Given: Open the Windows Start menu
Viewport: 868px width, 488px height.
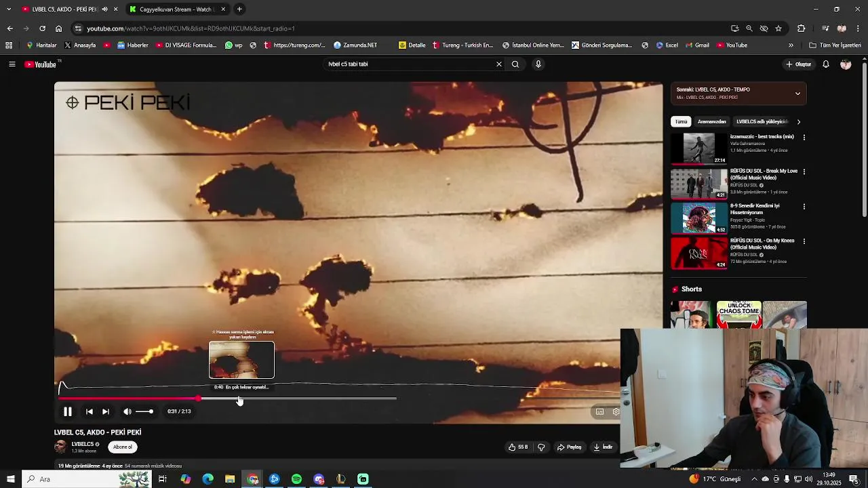Looking at the screenshot, I should tap(11, 479).
